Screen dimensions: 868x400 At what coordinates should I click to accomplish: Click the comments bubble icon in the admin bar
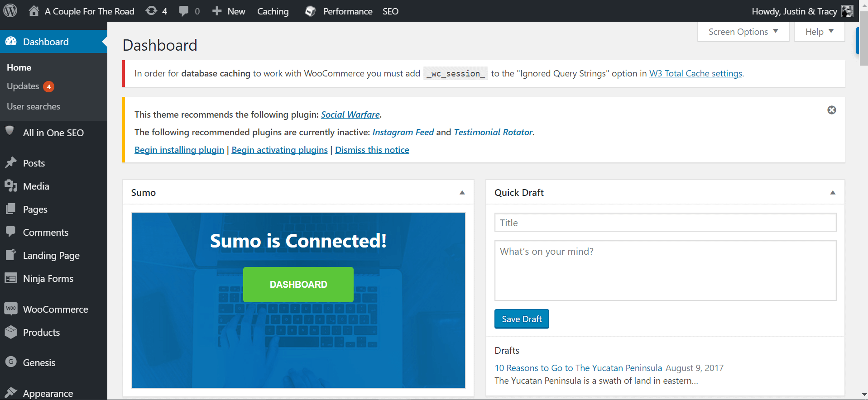tap(183, 11)
